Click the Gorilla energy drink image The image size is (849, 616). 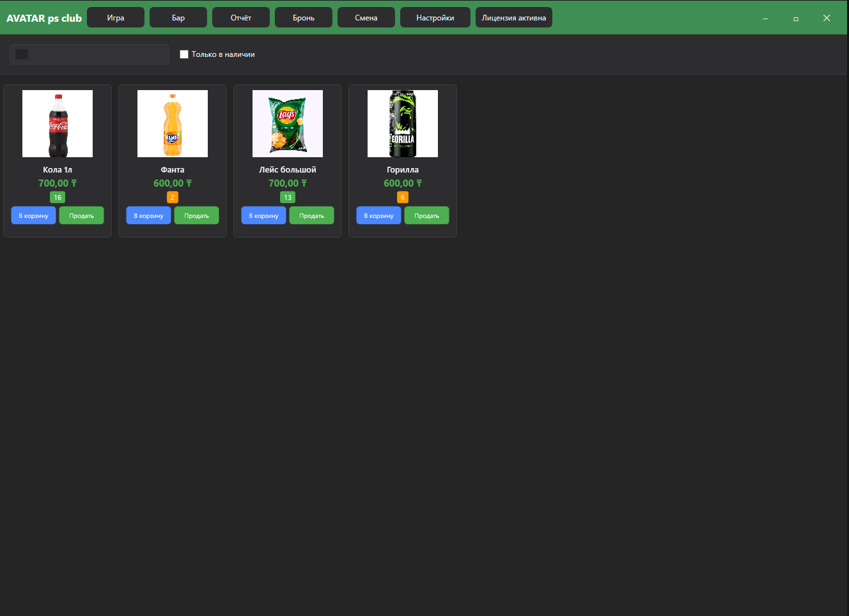coord(403,123)
